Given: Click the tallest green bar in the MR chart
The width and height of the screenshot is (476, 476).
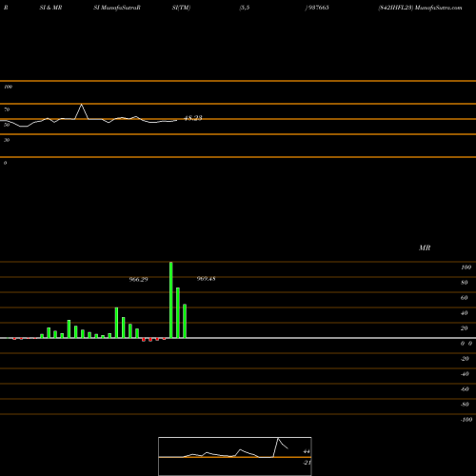Looking at the screenshot, I should pos(171,300).
